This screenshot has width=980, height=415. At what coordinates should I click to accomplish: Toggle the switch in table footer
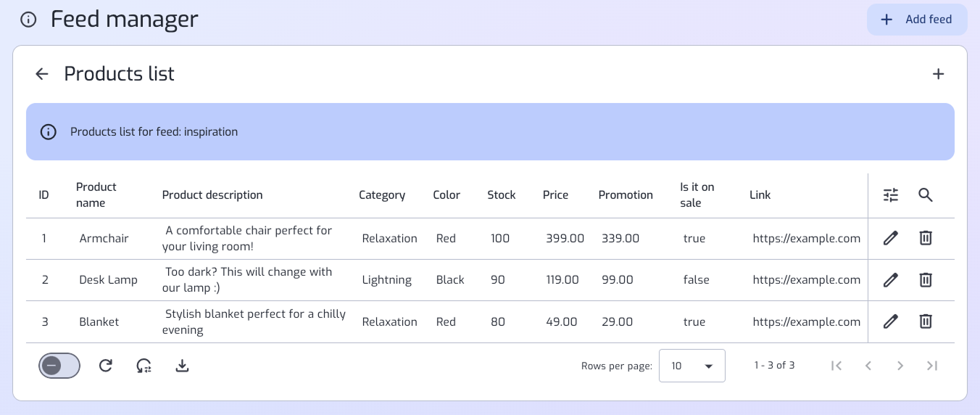[59, 366]
